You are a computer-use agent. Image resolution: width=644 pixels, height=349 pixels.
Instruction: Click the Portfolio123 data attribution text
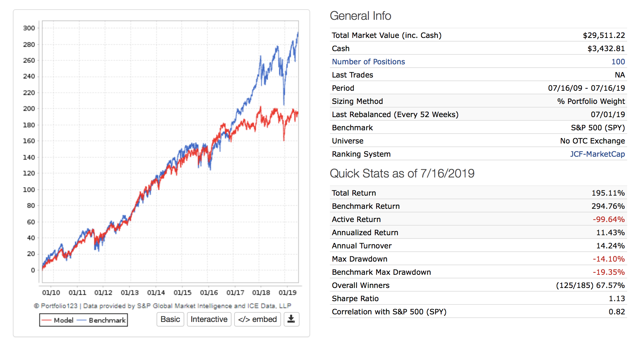click(x=162, y=306)
